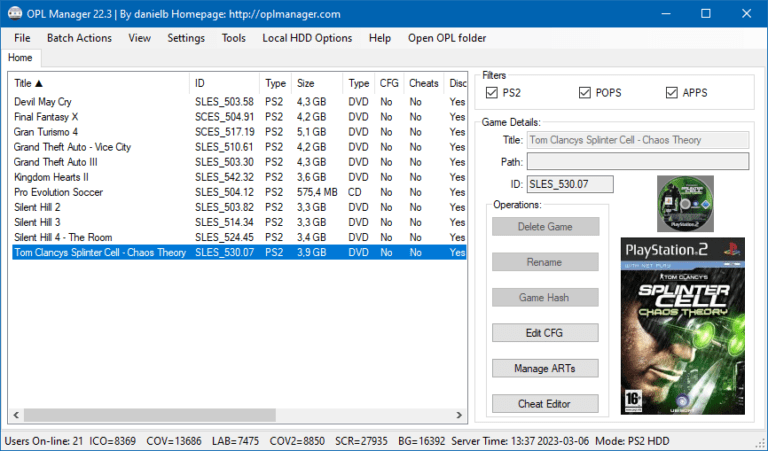Open the Tools menu
Image resolution: width=768 pixels, height=451 pixels.
point(233,38)
